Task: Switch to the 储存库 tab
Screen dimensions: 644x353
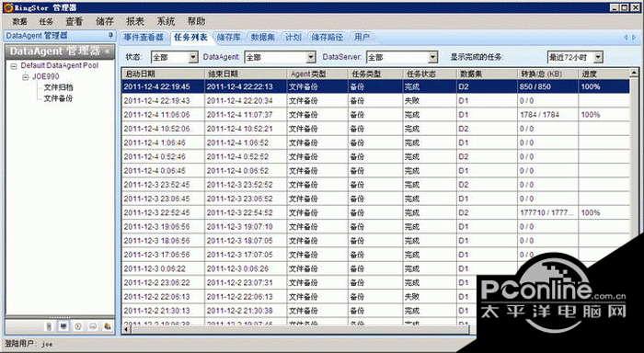Action: tap(229, 38)
